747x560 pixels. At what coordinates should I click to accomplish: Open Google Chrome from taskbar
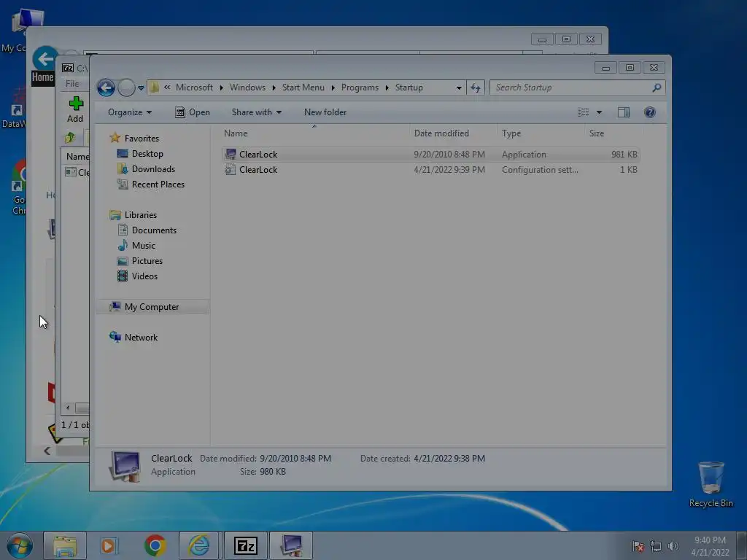tap(155, 545)
